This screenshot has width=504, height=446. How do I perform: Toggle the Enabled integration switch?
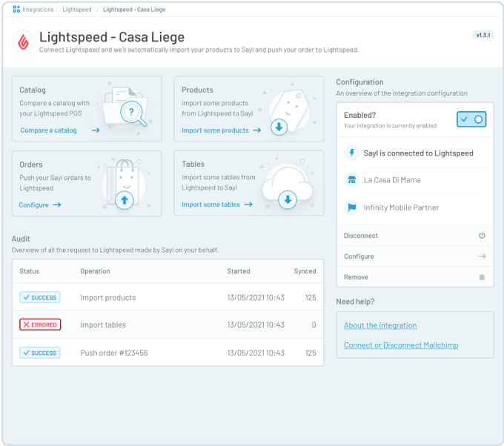click(x=471, y=119)
